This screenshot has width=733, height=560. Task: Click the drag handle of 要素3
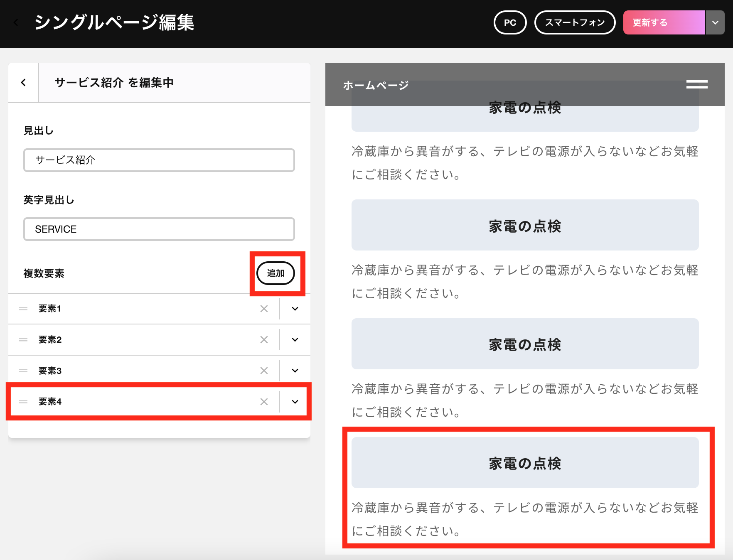[23, 371]
